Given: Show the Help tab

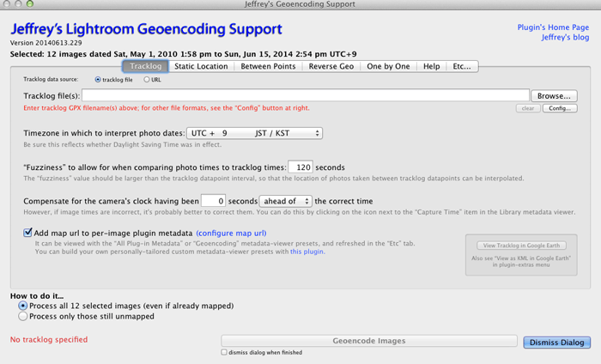Looking at the screenshot, I should coord(431,66).
